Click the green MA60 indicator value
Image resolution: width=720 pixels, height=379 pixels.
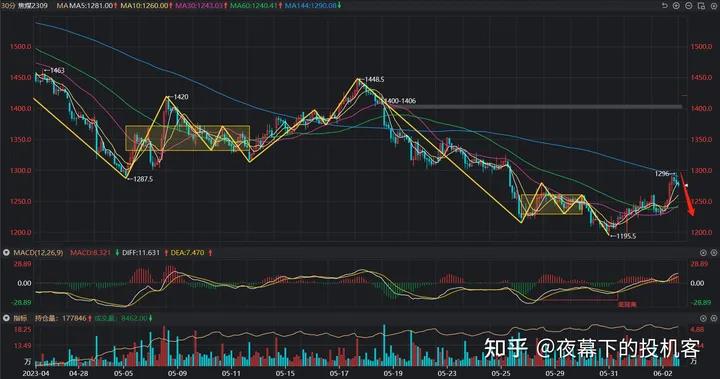click(x=254, y=6)
